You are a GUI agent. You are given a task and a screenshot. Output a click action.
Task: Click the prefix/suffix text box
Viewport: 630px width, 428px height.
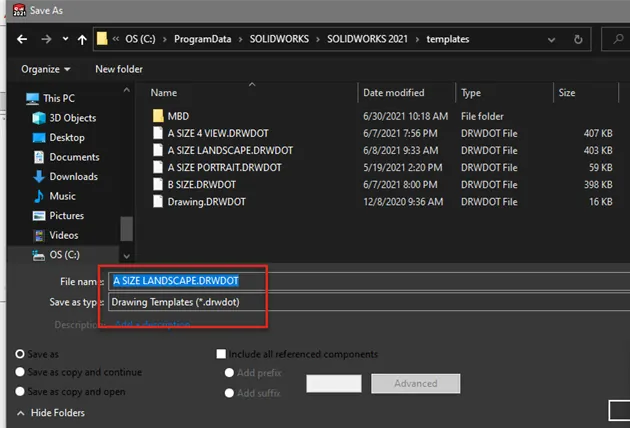[x=333, y=383]
